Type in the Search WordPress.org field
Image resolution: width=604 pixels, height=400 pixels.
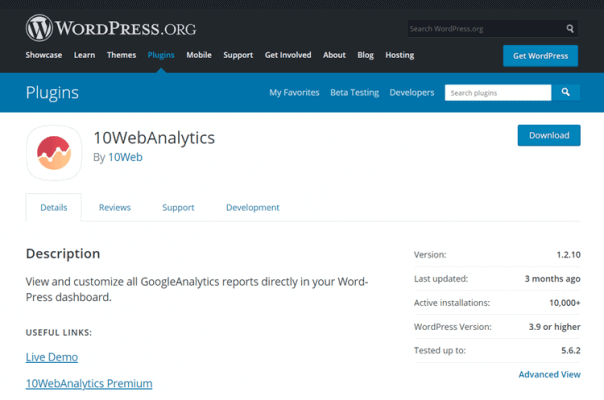tap(485, 29)
